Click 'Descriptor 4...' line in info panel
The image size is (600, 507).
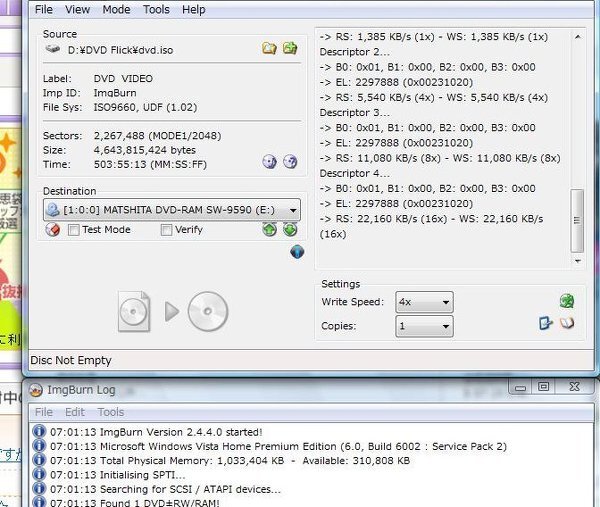(355, 173)
